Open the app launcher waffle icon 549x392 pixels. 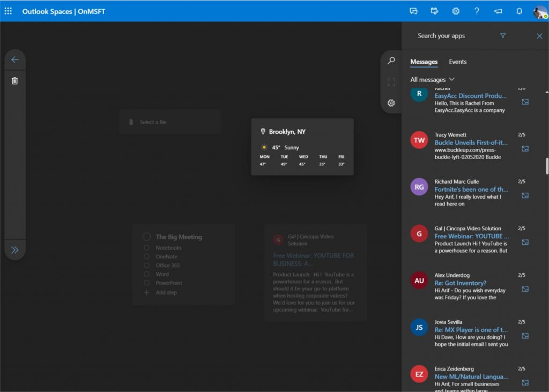(8, 11)
